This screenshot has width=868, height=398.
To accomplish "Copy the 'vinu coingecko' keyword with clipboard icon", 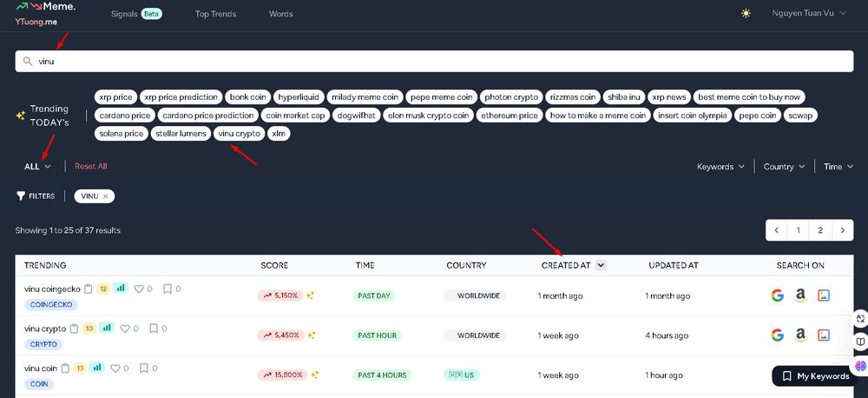I will (x=88, y=289).
